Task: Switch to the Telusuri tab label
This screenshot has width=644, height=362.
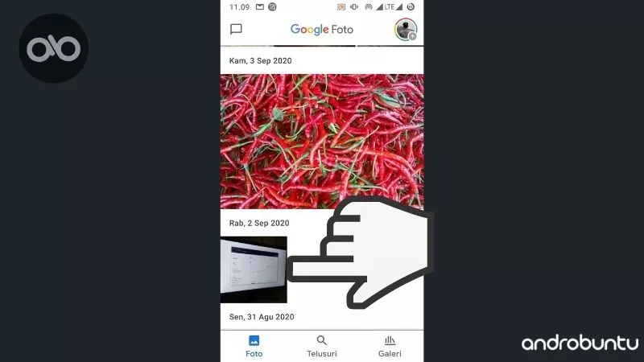Action: (x=321, y=353)
